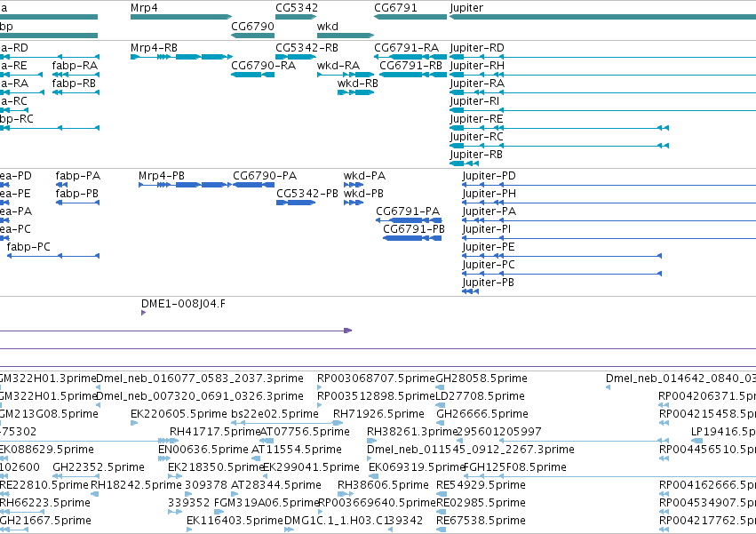Open EST GH22352.5prime
Viewport: 756px width, 534px height.
pyautogui.click(x=99, y=468)
